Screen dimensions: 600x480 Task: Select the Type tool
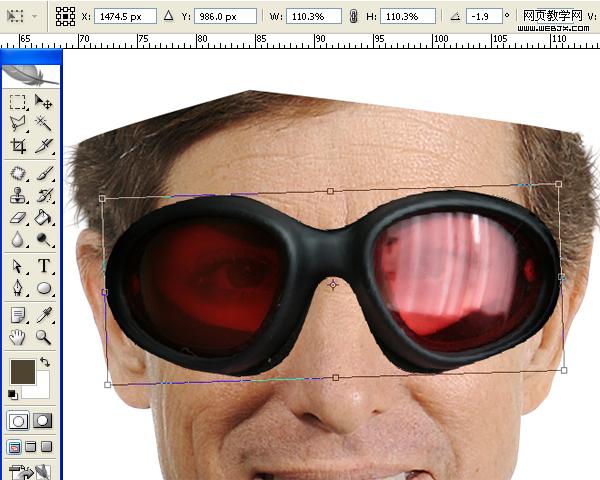point(44,266)
